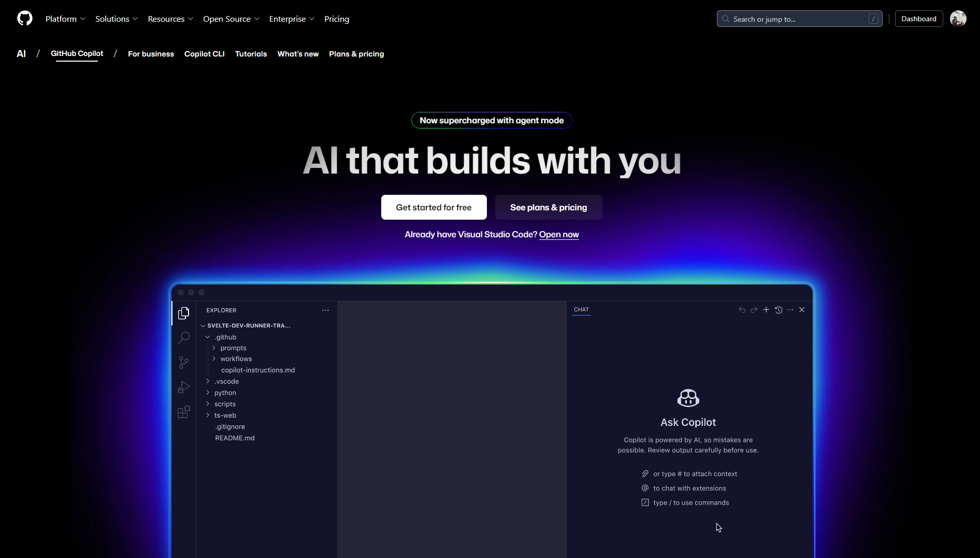Open the Extensions icon in the activity bar
980x558 pixels.
click(x=184, y=412)
